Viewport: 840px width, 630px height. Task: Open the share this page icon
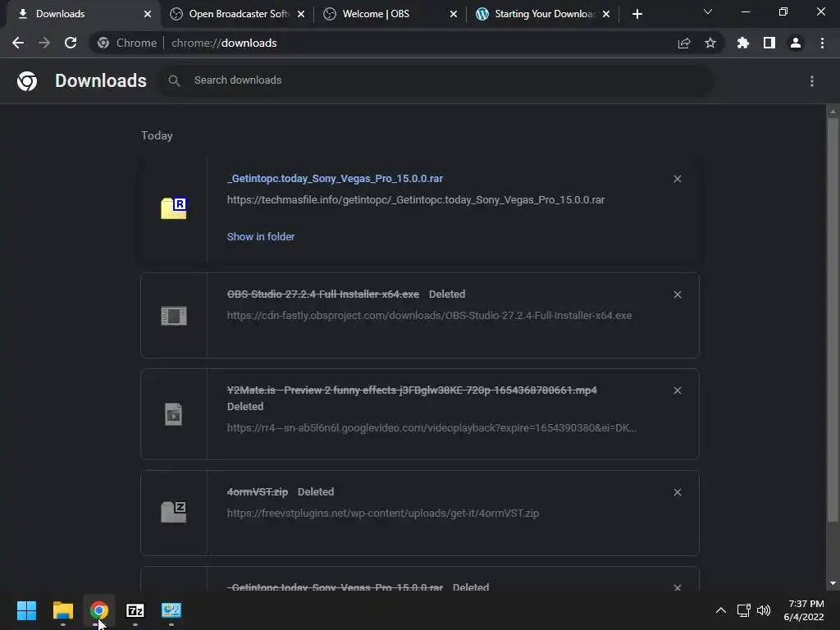684,43
